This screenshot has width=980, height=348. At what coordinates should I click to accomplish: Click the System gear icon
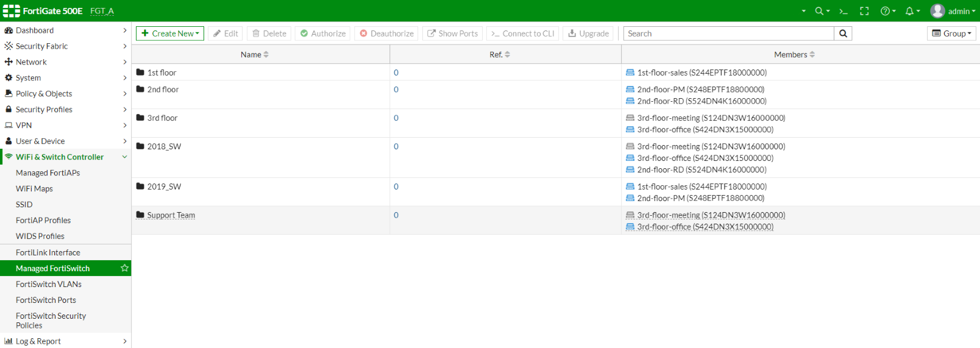pos(9,77)
